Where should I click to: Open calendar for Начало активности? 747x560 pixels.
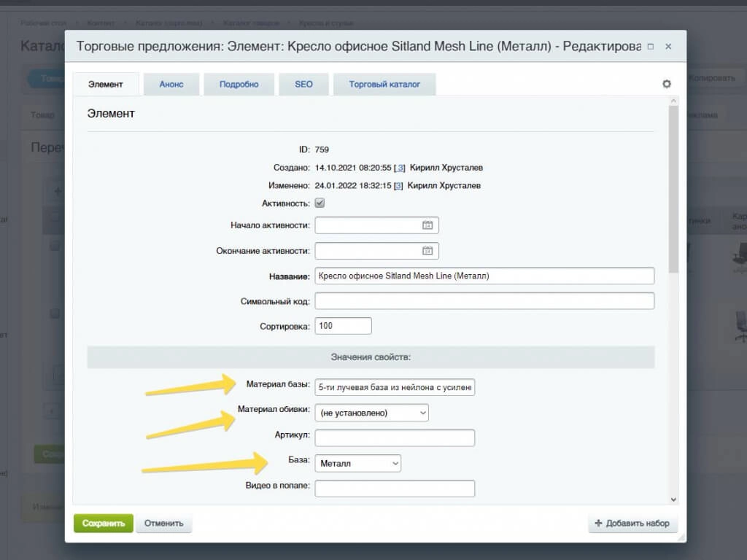(x=427, y=225)
